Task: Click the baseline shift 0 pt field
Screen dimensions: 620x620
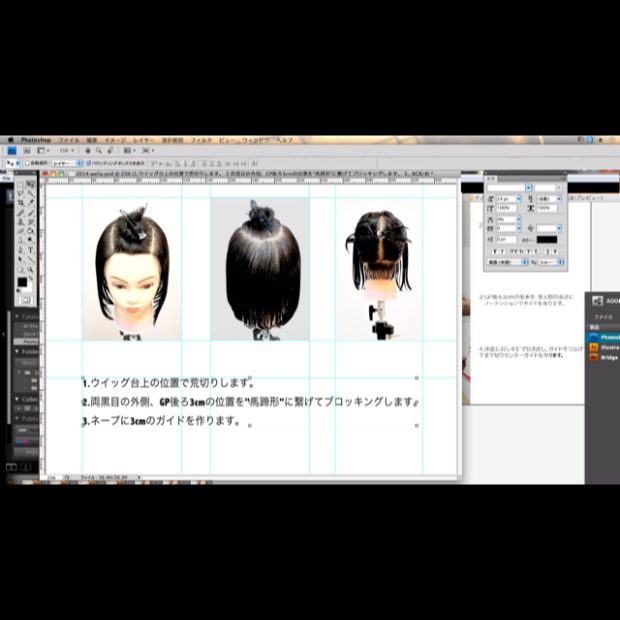Action: (507, 240)
